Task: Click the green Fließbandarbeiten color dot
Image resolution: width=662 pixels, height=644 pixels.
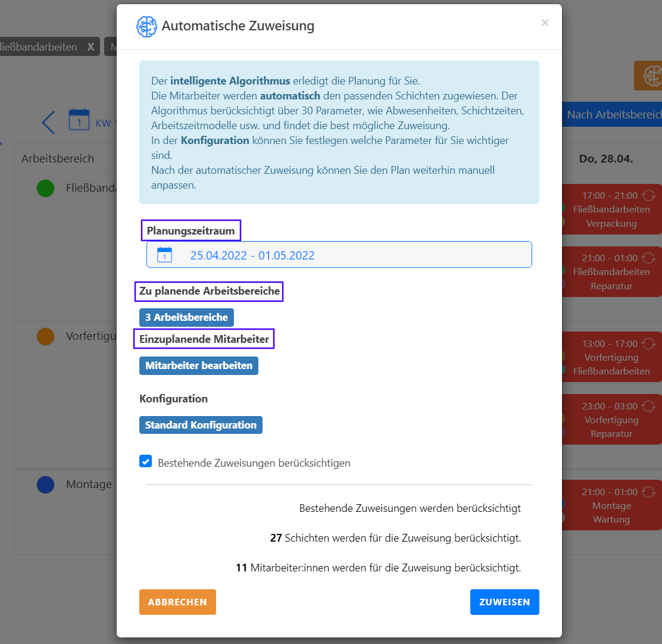Action: pos(45,189)
